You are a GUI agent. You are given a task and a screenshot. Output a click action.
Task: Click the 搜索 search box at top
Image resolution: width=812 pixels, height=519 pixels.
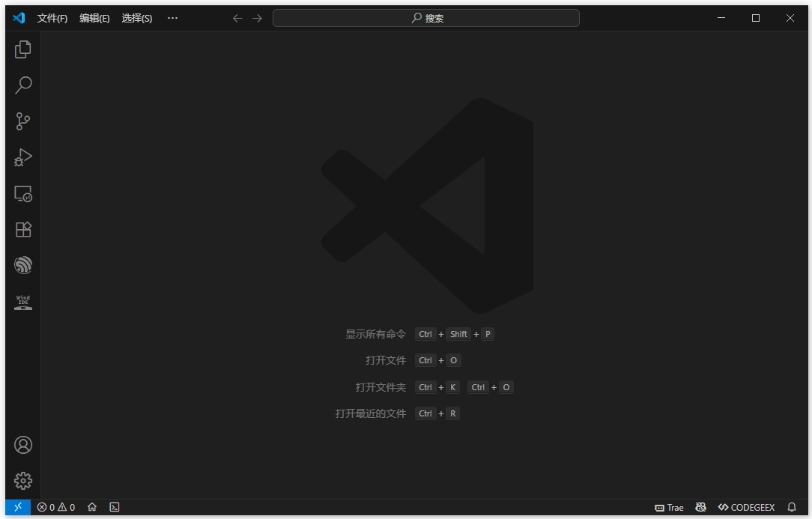pos(425,17)
